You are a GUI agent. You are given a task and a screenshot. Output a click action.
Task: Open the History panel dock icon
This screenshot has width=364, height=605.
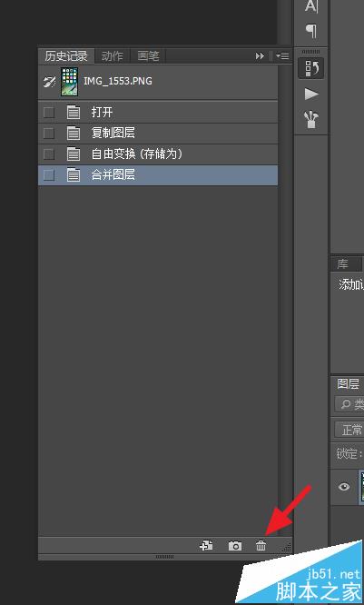tap(311, 68)
